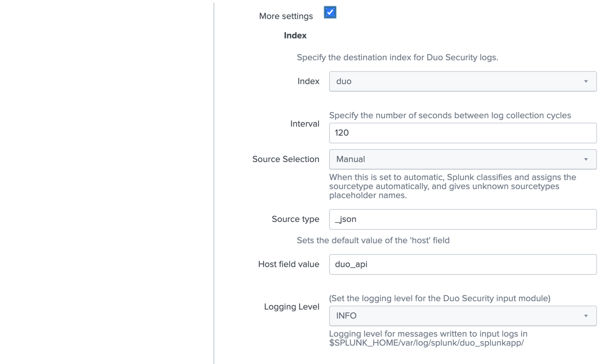Click the Logging Level dropdown arrow
This screenshot has width=606, height=364.
(586, 316)
